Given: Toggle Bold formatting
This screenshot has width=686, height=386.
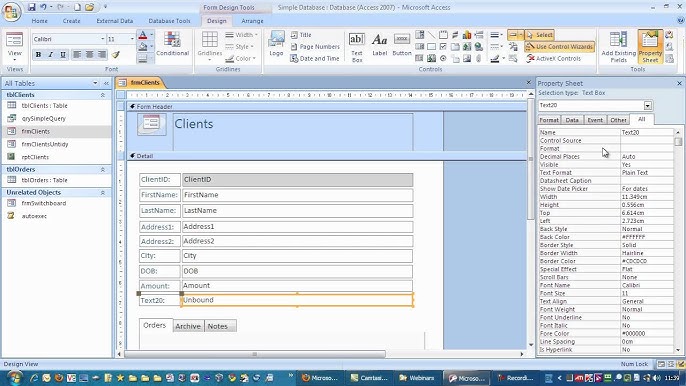Looking at the screenshot, I should tap(38, 55).
